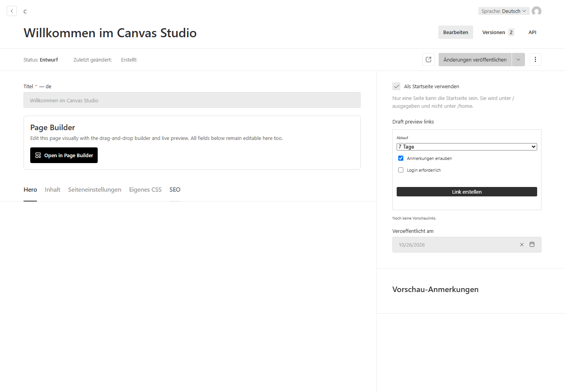Image resolution: width=565 pixels, height=392 pixels.
Task: Click Änderungen veröffentlichen button
Action: (475, 60)
